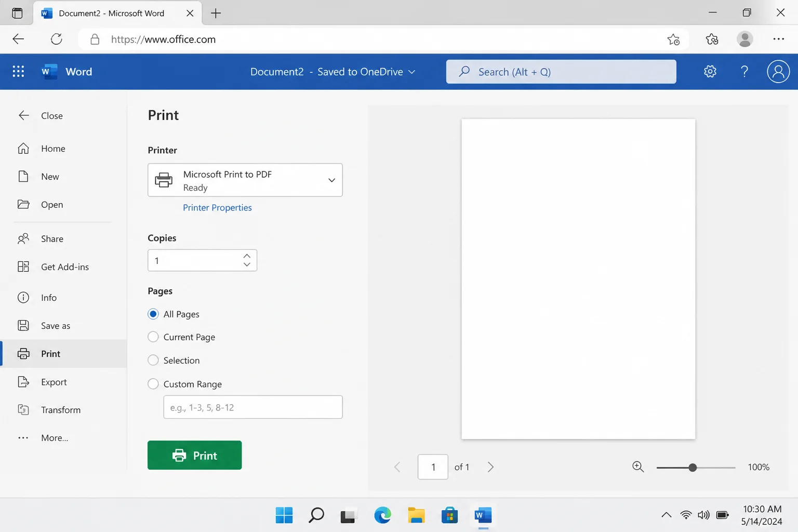View site information lock icon
The image size is (798, 532).
tap(95, 39)
